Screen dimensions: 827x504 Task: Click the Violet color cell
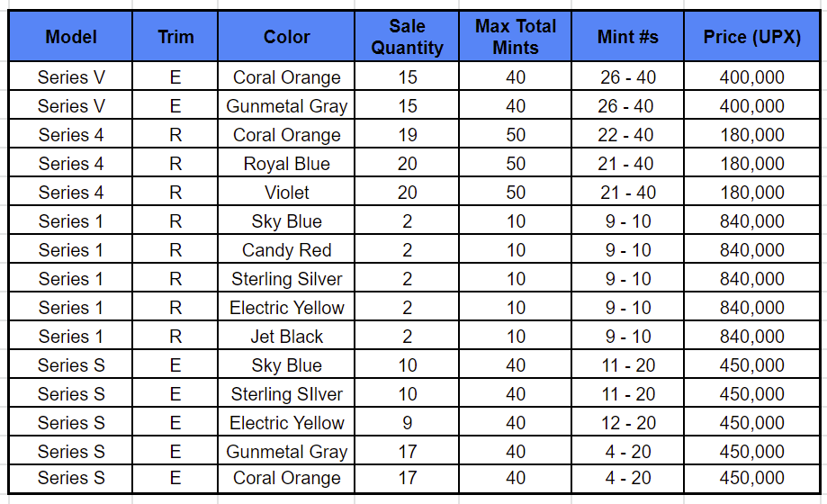coord(286,192)
